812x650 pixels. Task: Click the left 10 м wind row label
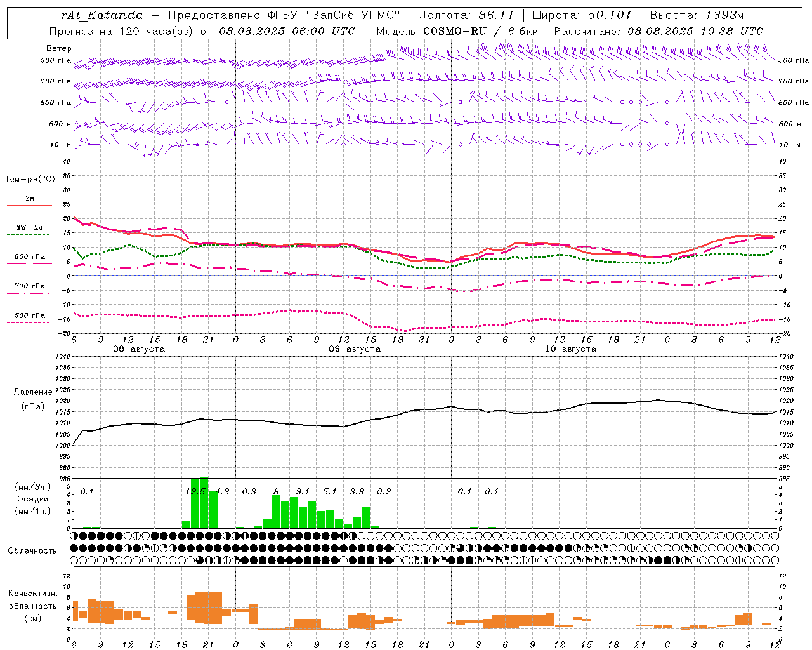60,145
